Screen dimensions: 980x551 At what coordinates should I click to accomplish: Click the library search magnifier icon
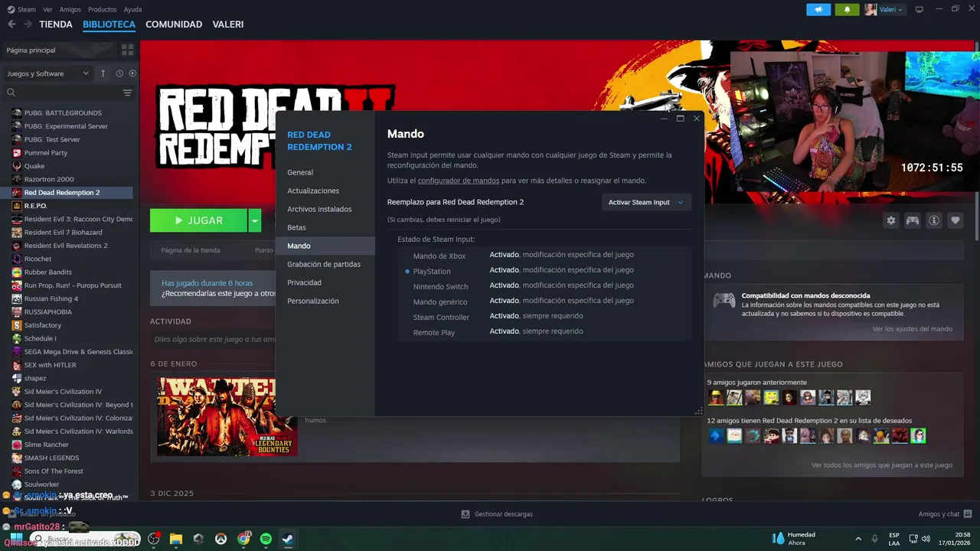pyautogui.click(x=11, y=93)
